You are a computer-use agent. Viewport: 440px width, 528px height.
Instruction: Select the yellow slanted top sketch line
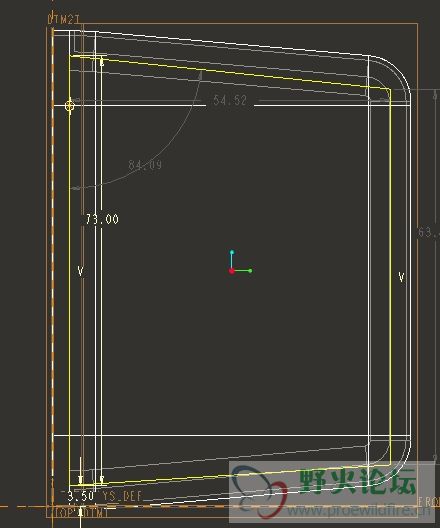point(230,72)
